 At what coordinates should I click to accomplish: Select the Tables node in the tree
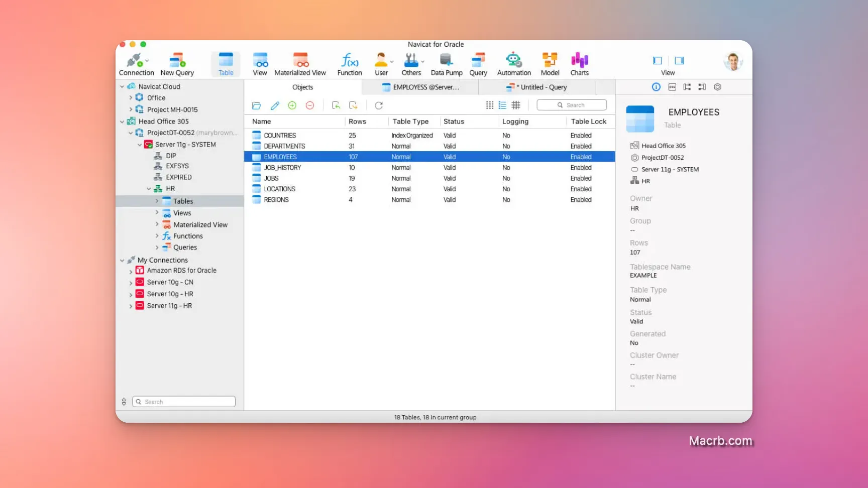[180, 201]
